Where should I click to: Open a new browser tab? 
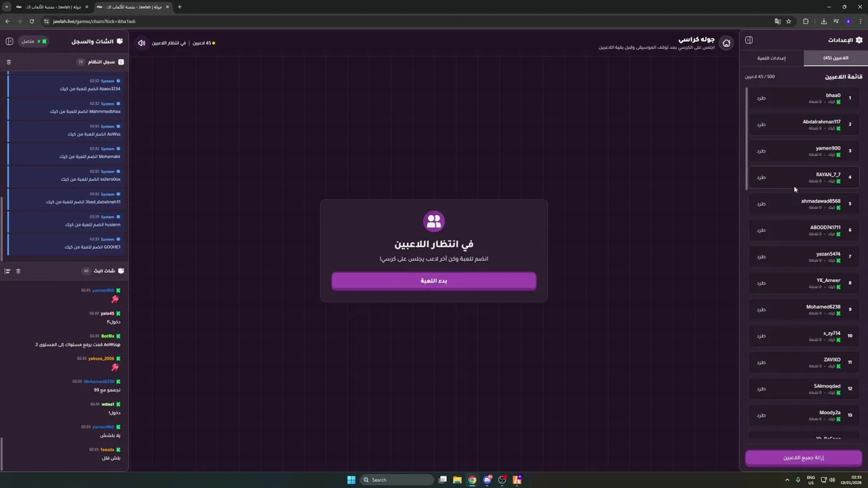click(180, 7)
